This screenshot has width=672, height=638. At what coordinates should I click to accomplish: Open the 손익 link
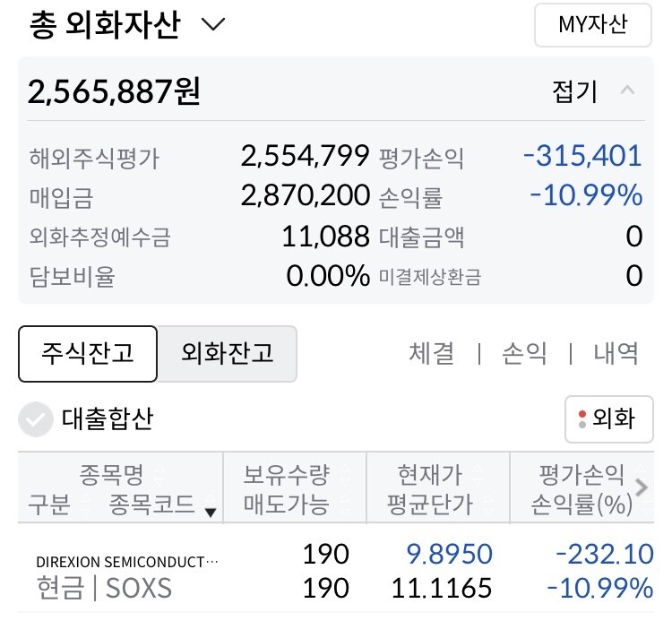click(524, 353)
